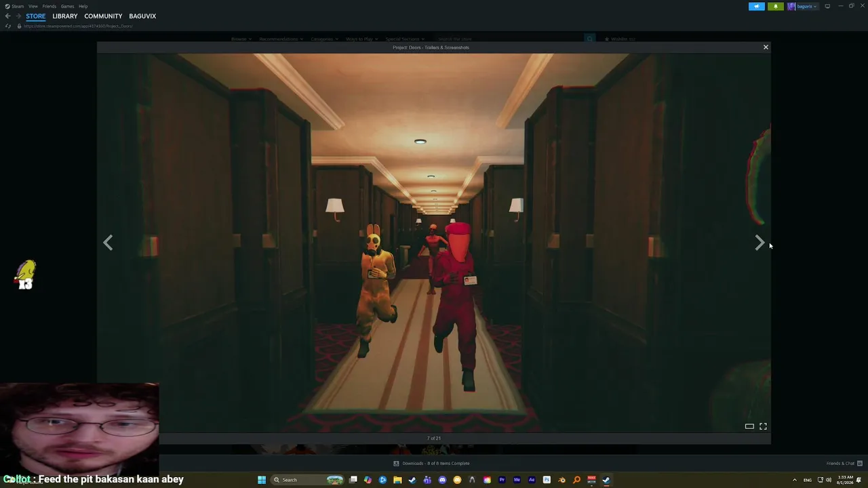Click the active Steam taskbar icon
This screenshot has height=488, width=868.
coord(606,480)
